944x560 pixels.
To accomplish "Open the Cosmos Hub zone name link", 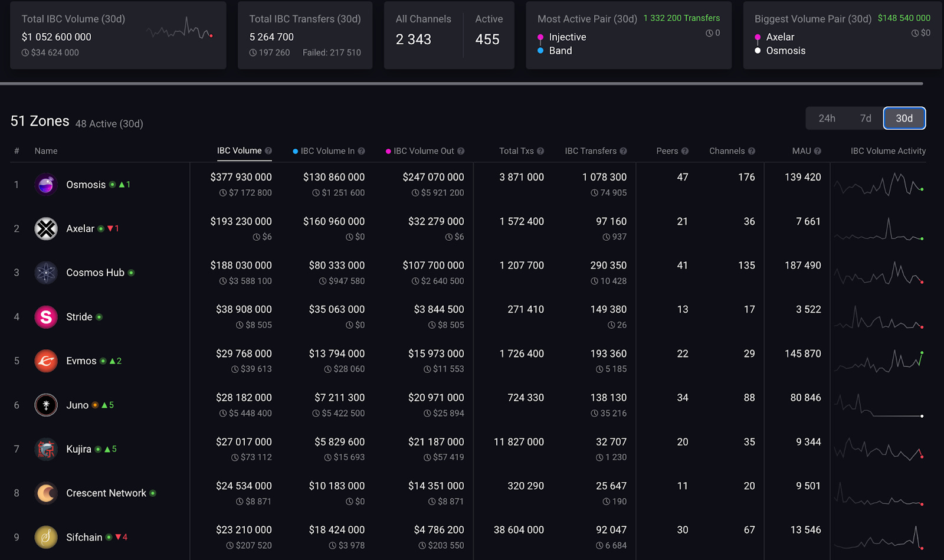I will (95, 273).
